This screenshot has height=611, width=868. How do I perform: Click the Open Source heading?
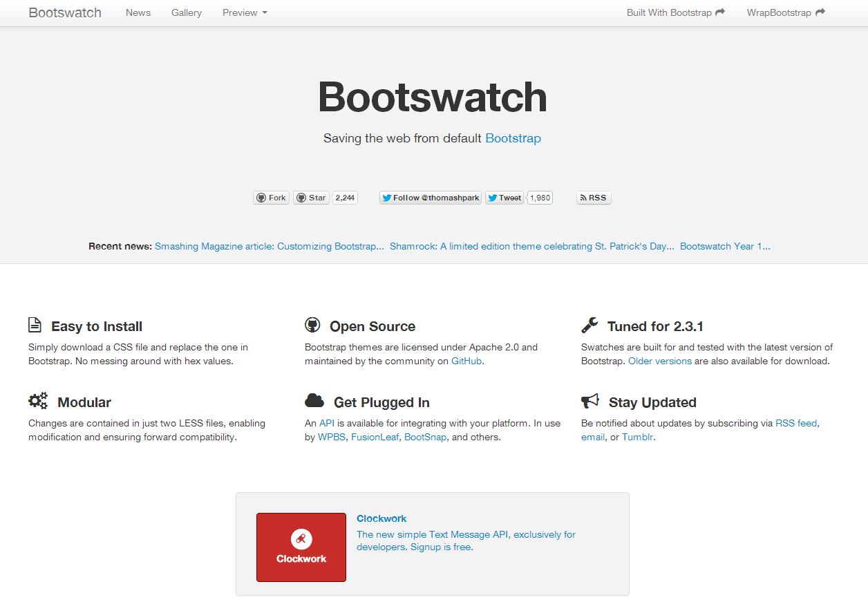(372, 326)
